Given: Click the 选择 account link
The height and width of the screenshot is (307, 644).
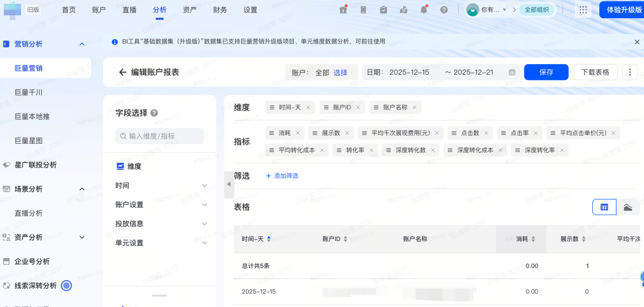Looking at the screenshot, I should [340, 73].
